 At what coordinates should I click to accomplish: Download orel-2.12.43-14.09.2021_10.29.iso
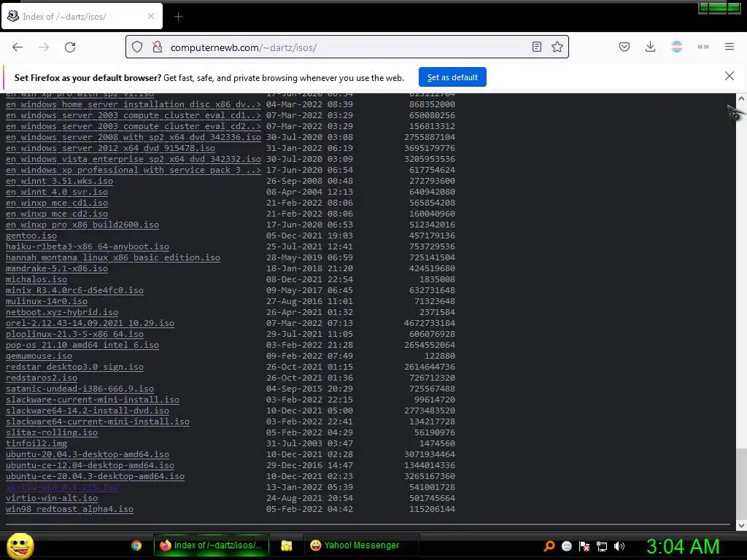[x=90, y=323]
